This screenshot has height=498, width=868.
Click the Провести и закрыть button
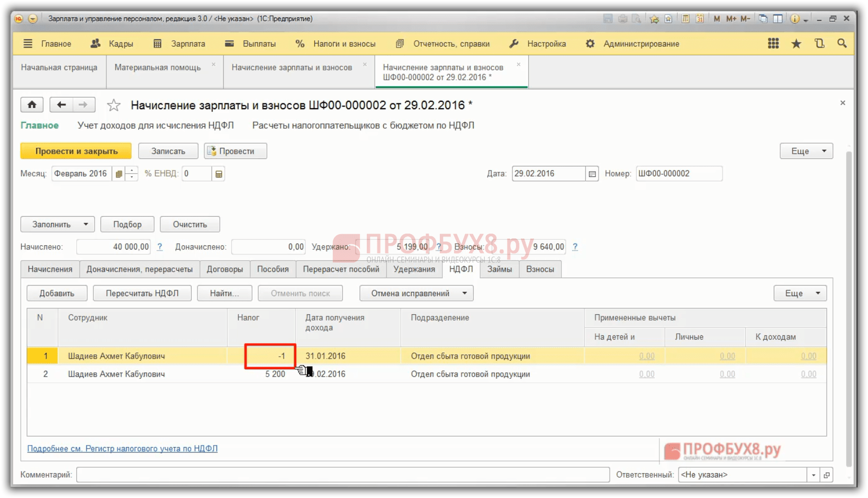pyautogui.click(x=76, y=151)
